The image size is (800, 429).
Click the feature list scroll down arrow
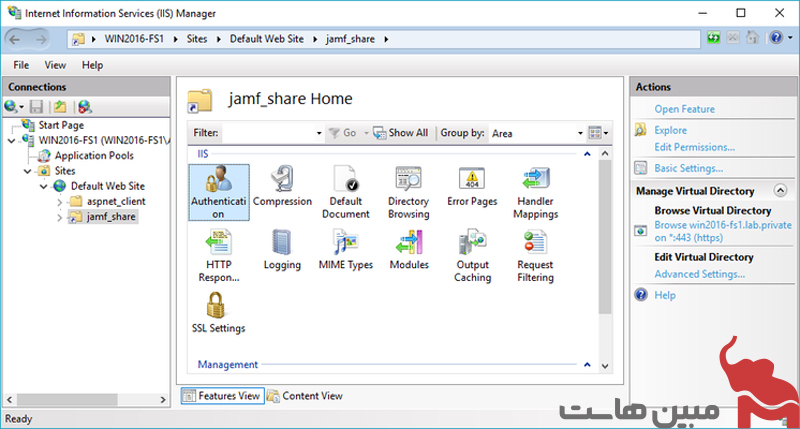605,366
